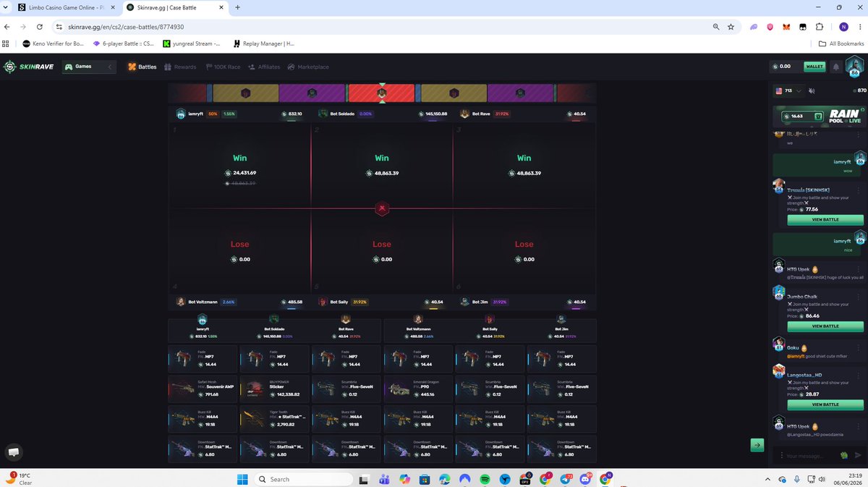Select the Bot Rave player column header
Viewport: 868px width, 487px height.
click(346, 326)
